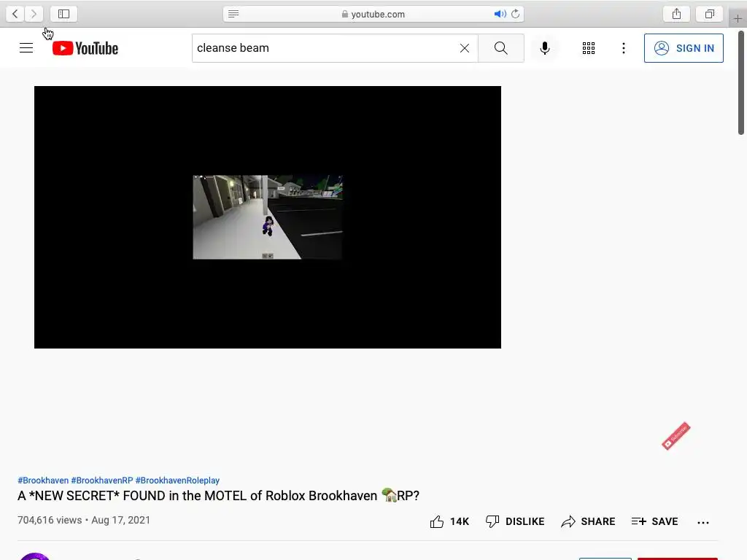Image resolution: width=747 pixels, height=560 pixels.
Task: Start voice search with the microphone icon
Action: coord(544,48)
